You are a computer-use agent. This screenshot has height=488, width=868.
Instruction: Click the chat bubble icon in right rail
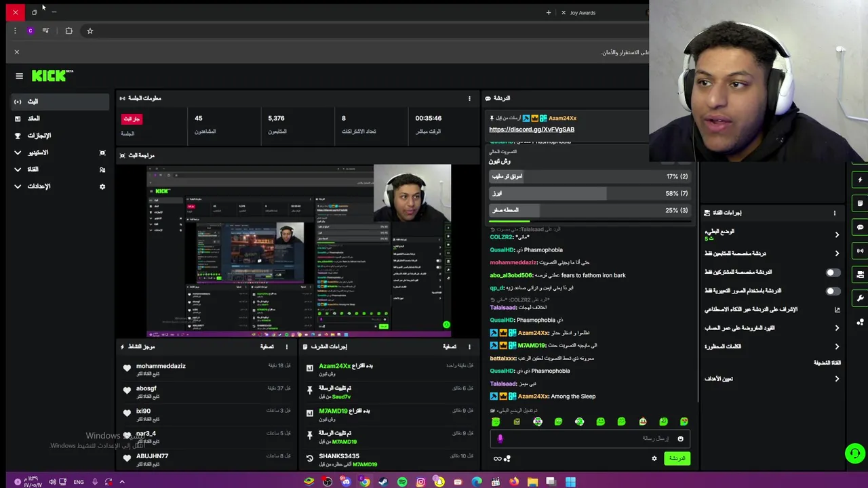[860, 227]
